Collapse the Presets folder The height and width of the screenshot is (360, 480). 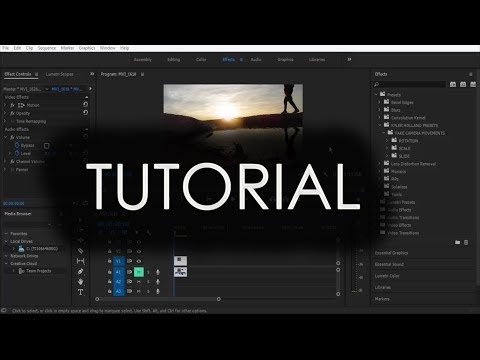point(376,95)
